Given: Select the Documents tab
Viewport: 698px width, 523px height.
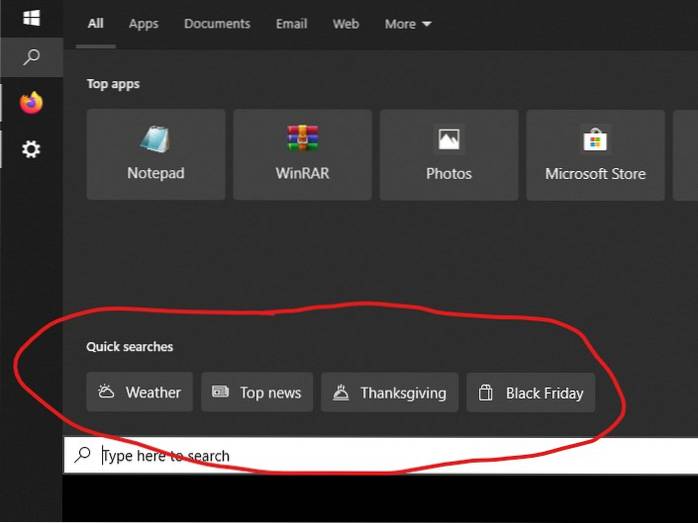Looking at the screenshot, I should pyautogui.click(x=217, y=24).
